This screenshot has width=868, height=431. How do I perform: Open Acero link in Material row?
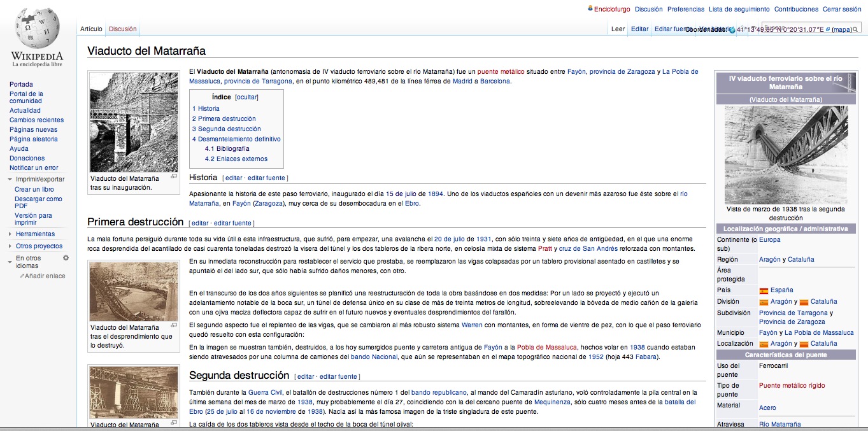click(x=767, y=407)
